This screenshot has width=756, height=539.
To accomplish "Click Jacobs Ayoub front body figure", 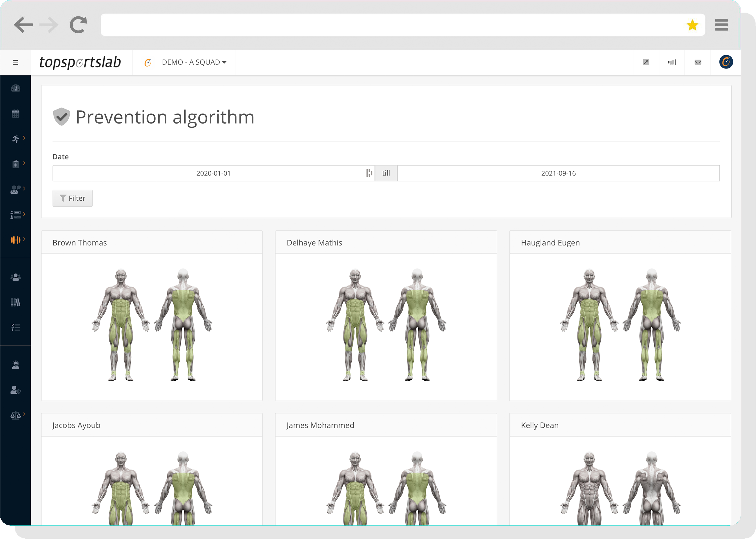I will click(x=121, y=488).
